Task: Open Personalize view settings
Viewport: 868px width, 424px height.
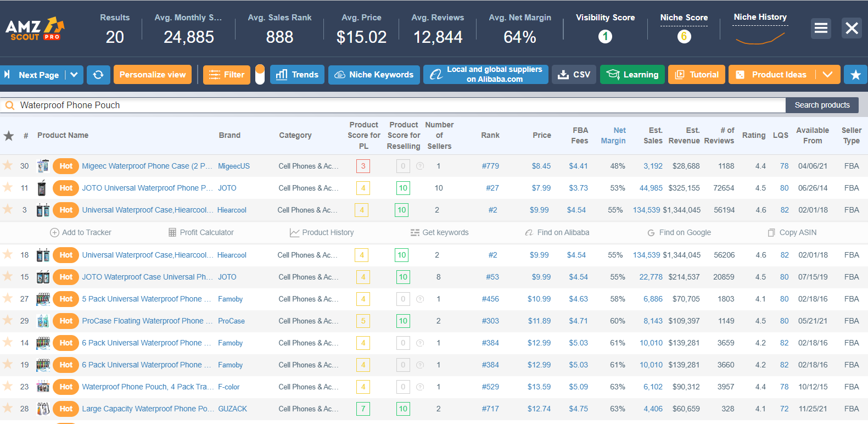Action: click(153, 75)
